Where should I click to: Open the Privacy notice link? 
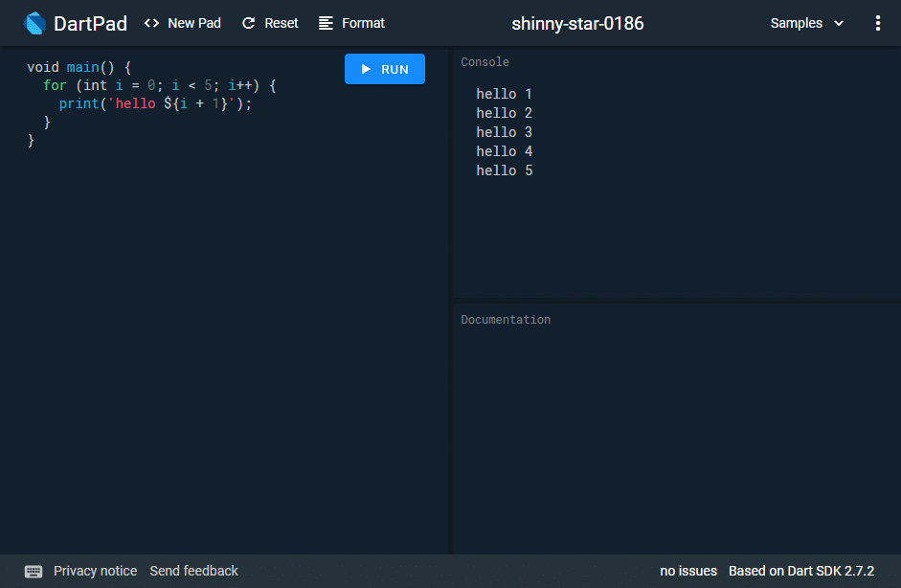pos(95,571)
